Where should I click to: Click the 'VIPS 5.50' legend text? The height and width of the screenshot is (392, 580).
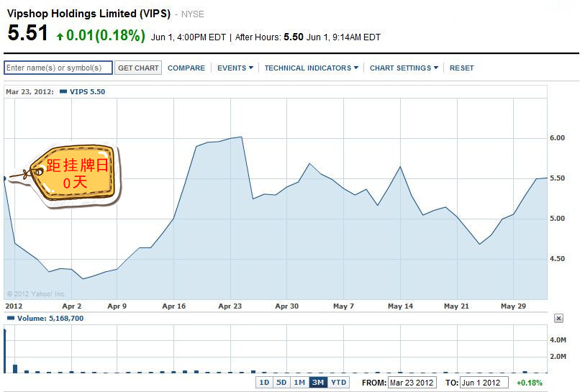point(87,92)
